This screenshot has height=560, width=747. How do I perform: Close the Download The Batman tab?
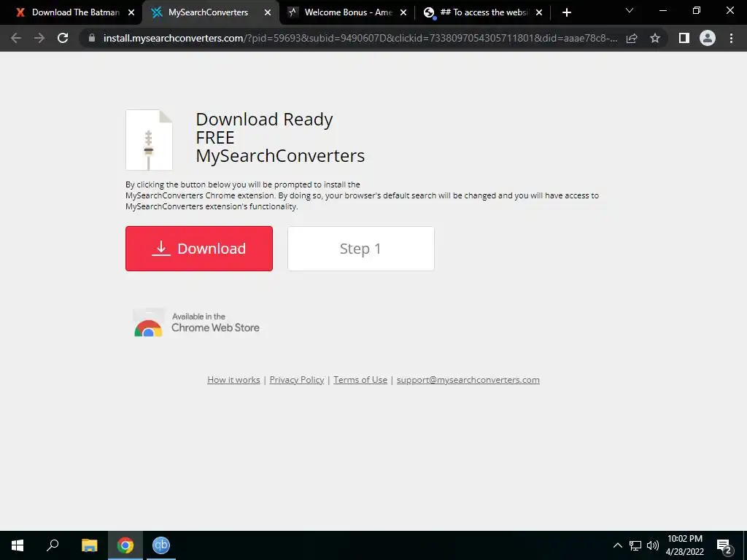[x=131, y=13]
